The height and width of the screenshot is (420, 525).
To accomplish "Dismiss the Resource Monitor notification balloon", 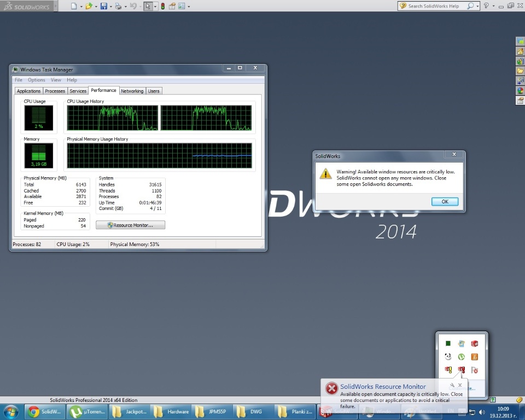I will click(460, 385).
